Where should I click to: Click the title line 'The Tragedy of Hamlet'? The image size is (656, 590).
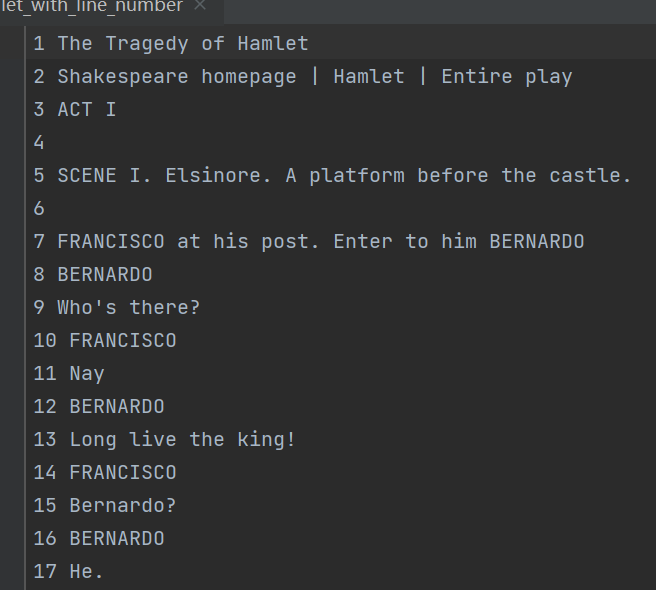point(182,44)
